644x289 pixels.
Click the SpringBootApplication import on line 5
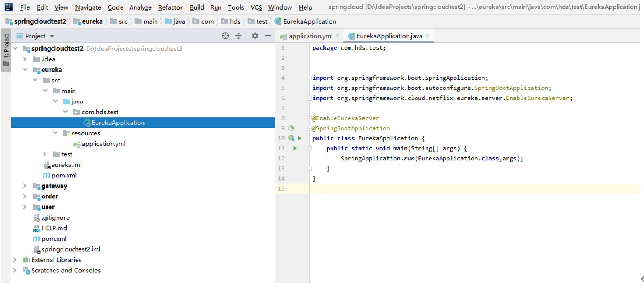(511, 88)
